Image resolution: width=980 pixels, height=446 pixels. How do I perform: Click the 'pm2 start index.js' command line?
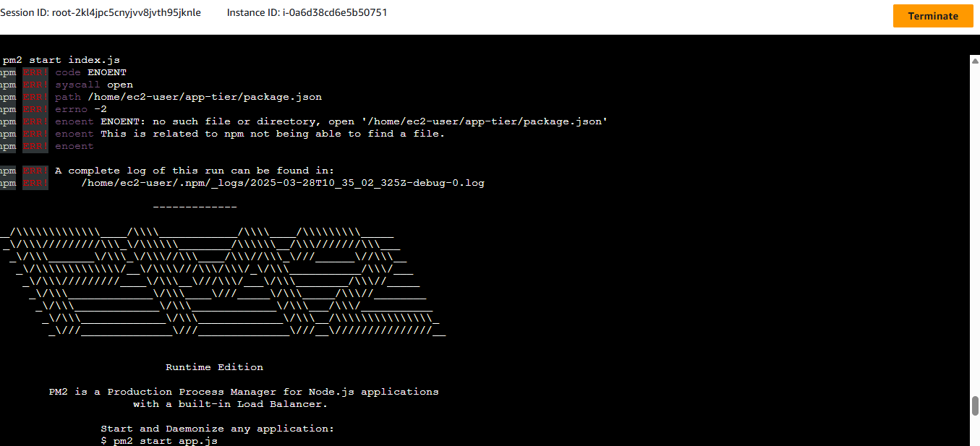point(61,60)
